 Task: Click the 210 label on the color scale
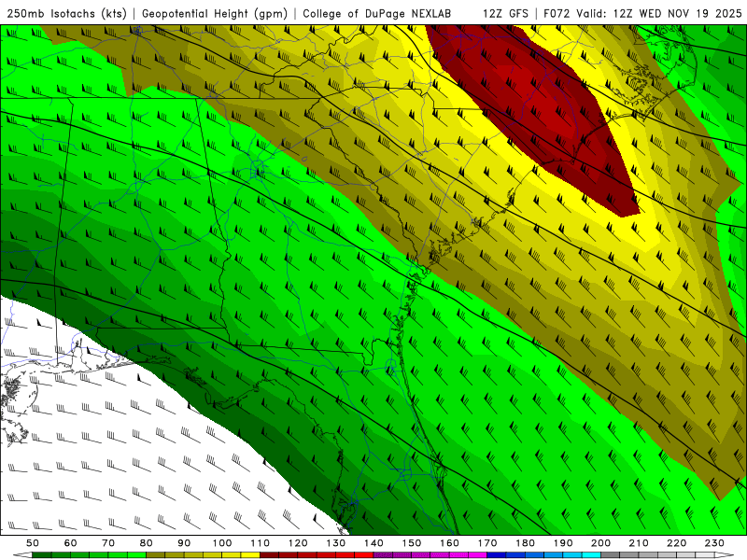639,543
